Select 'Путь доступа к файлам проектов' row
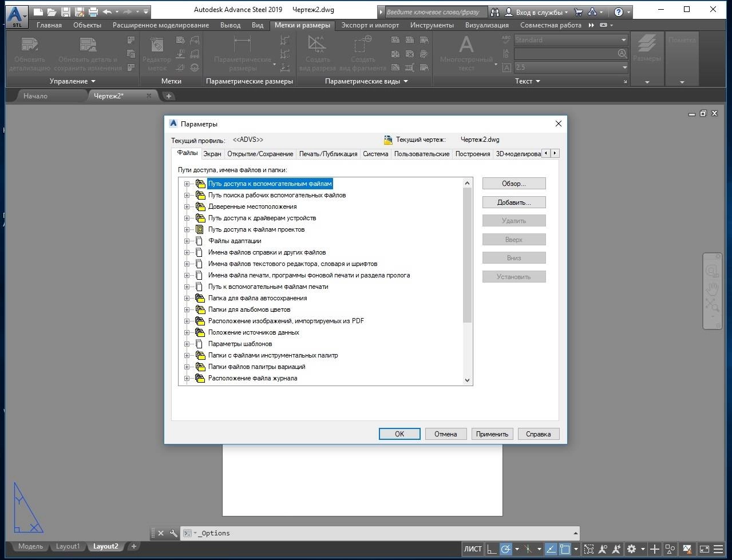The height and width of the screenshot is (560, 732). click(256, 230)
